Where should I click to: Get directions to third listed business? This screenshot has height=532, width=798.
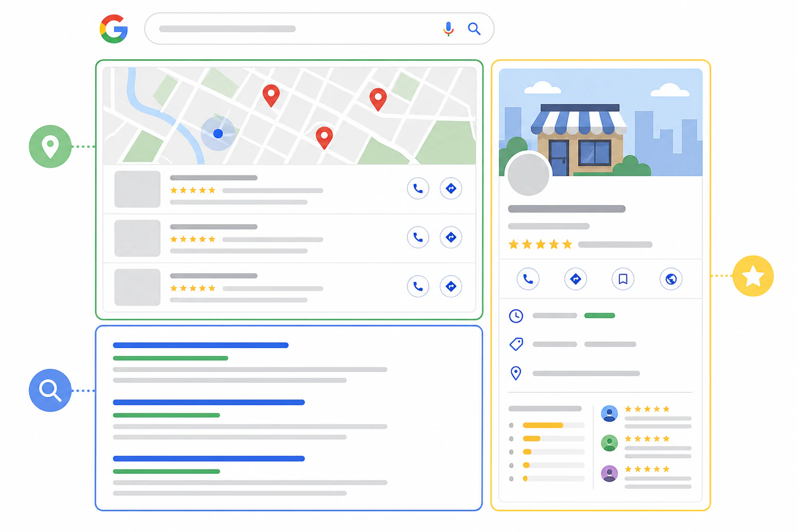tap(451, 286)
